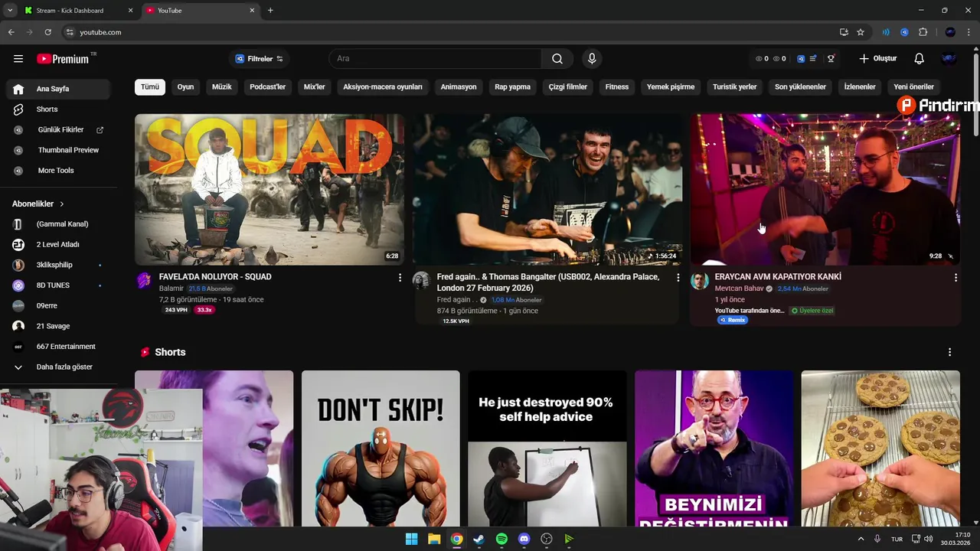
Task: Select the Tümü filter chip
Action: [150, 87]
